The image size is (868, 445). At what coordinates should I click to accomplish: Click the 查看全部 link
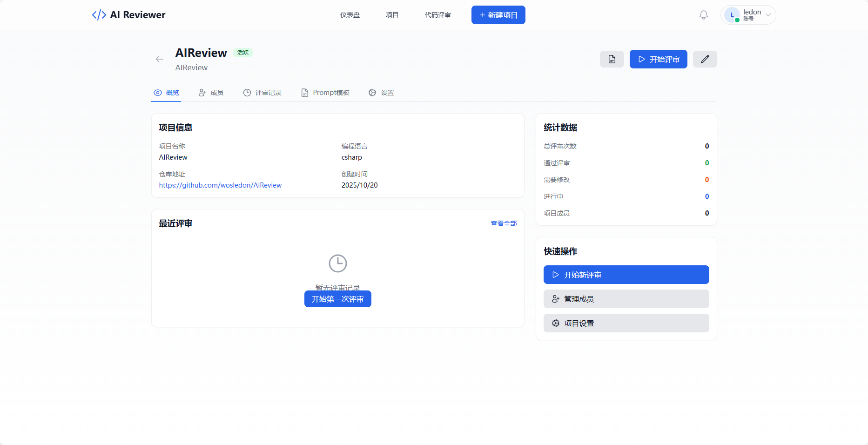pos(504,223)
